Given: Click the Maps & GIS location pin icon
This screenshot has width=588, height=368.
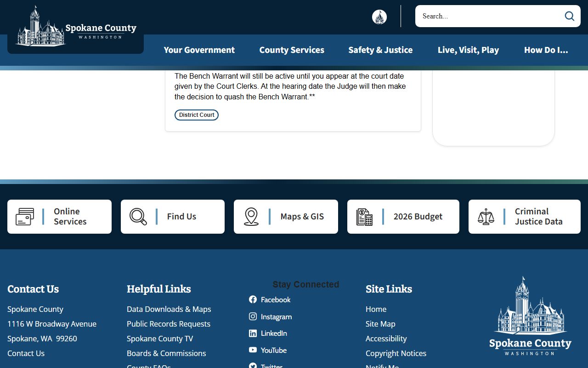Looking at the screenshot, I should coord(251,217).
